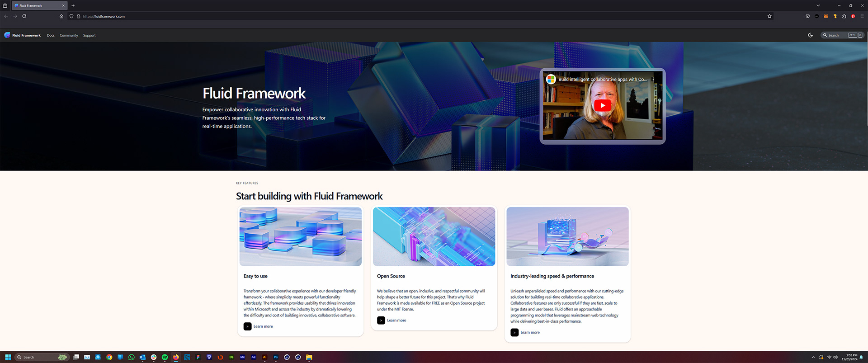Screen dimensions: 868x363
Task: Click the arrow button in the speed & performance card
Action: 514,333
